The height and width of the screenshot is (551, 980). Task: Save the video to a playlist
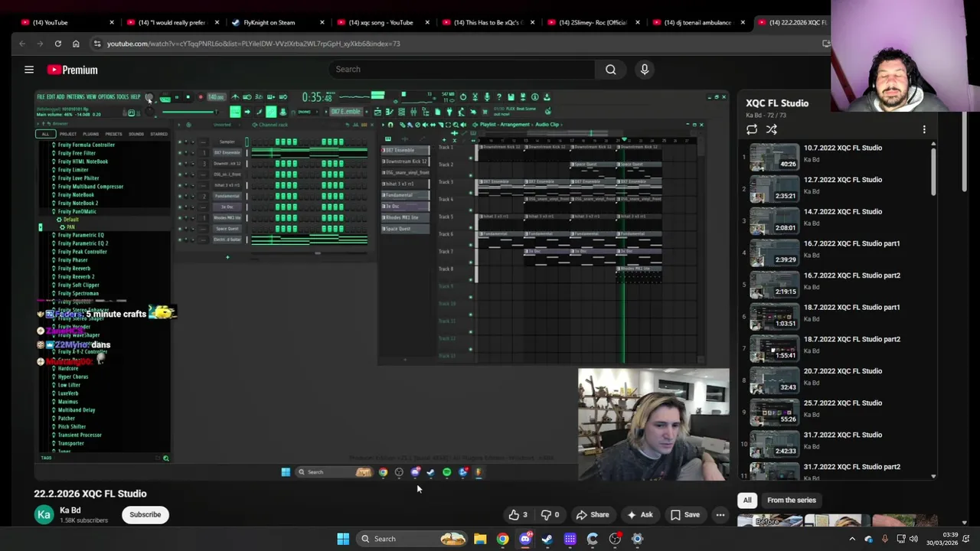click(x=685, y=515)
